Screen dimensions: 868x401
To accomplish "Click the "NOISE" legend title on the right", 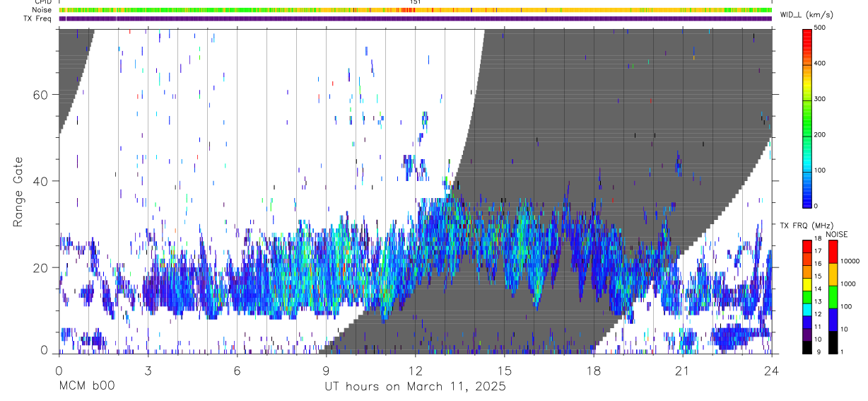I will tap(836, 234).
